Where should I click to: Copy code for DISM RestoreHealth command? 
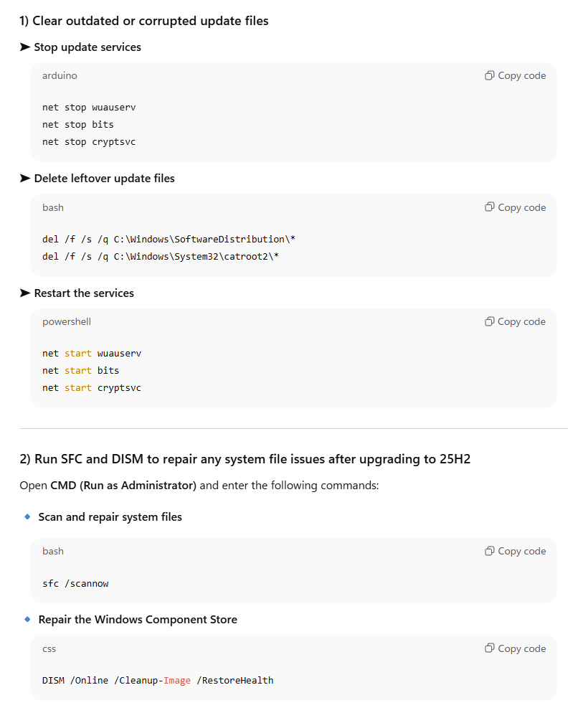tap(515, 648)
